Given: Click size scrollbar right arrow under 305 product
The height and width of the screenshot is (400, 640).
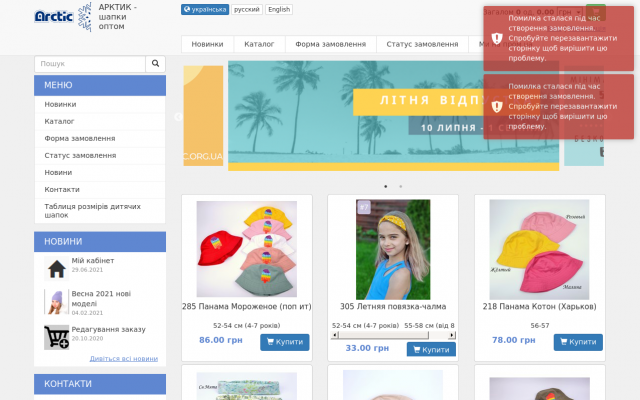Looking at the screenshot, I should 452,335.
